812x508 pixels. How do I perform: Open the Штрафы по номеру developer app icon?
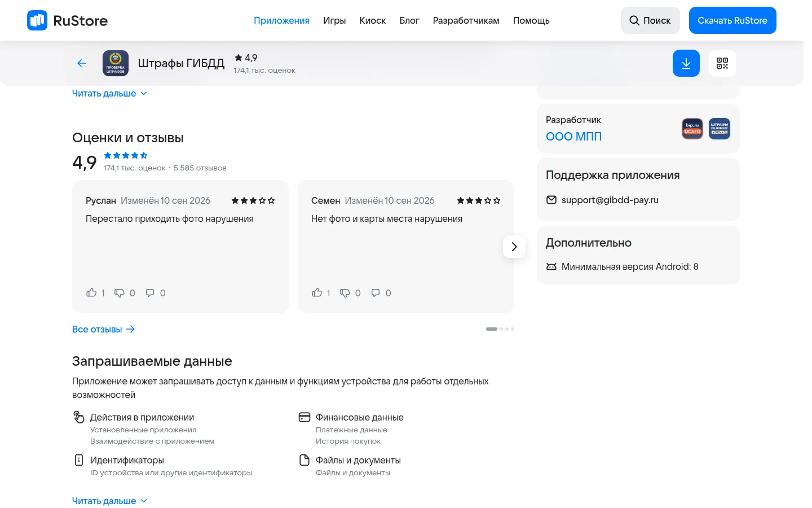point(720,129)
